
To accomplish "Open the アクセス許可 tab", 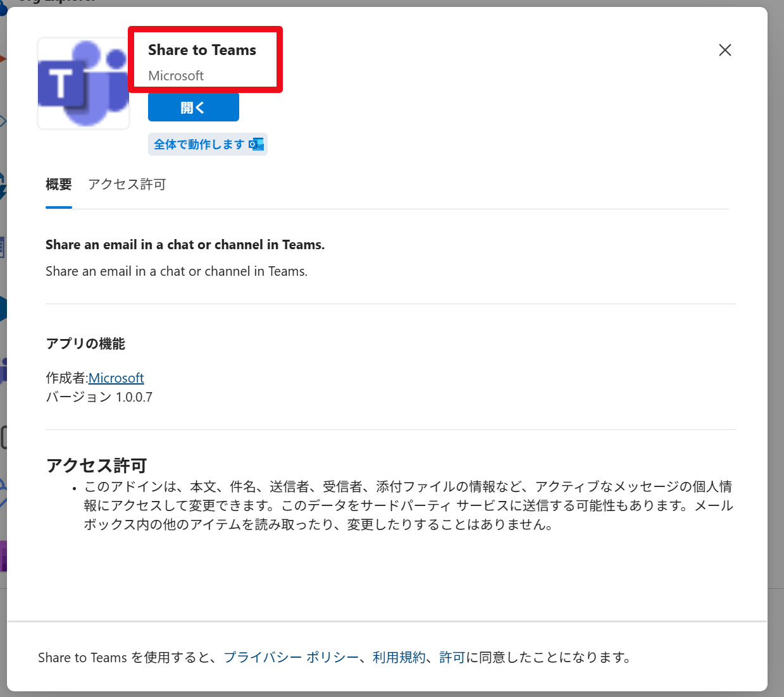I will [127, 184].
